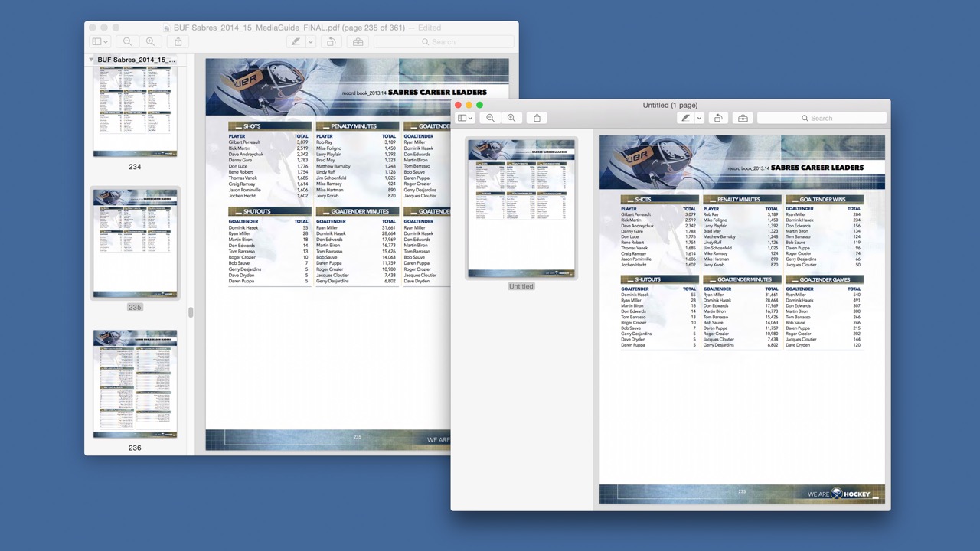The image size is (980, 551).
Task: Click the "Untitled" thumbnail label
Action: 521,286
